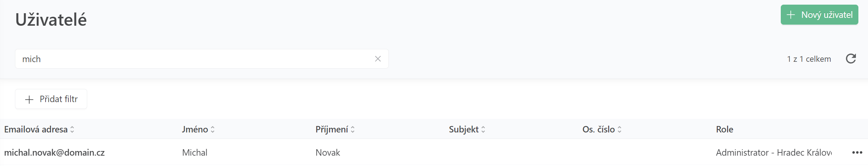Open michal.novak@domain.cz user entry
Viewport: 868px width, 166px height.
(x=54, y=152)
